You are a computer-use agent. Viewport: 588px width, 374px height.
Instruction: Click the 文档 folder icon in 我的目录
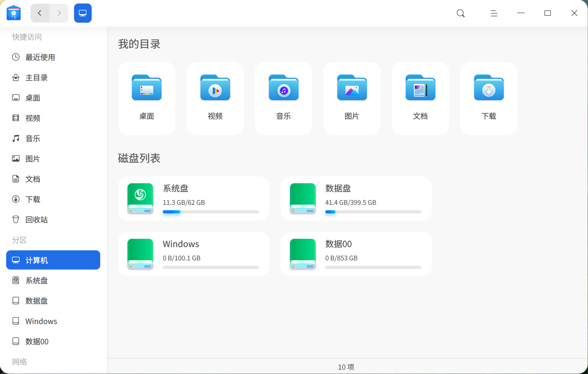click(420, 87)
